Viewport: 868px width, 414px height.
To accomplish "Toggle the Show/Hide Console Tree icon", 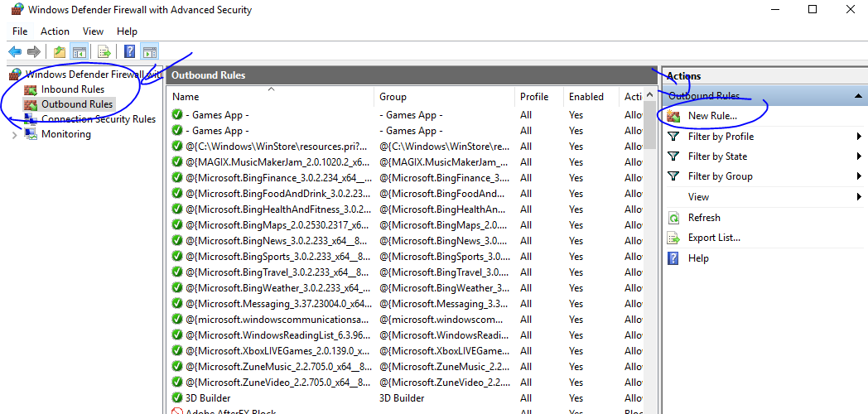I will [80, 52].
